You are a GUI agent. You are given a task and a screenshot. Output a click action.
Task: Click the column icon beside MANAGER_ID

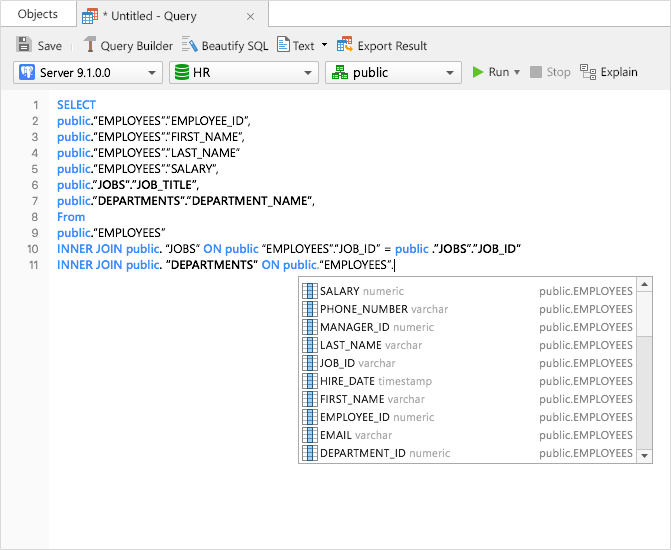click(x=310, y=327)
